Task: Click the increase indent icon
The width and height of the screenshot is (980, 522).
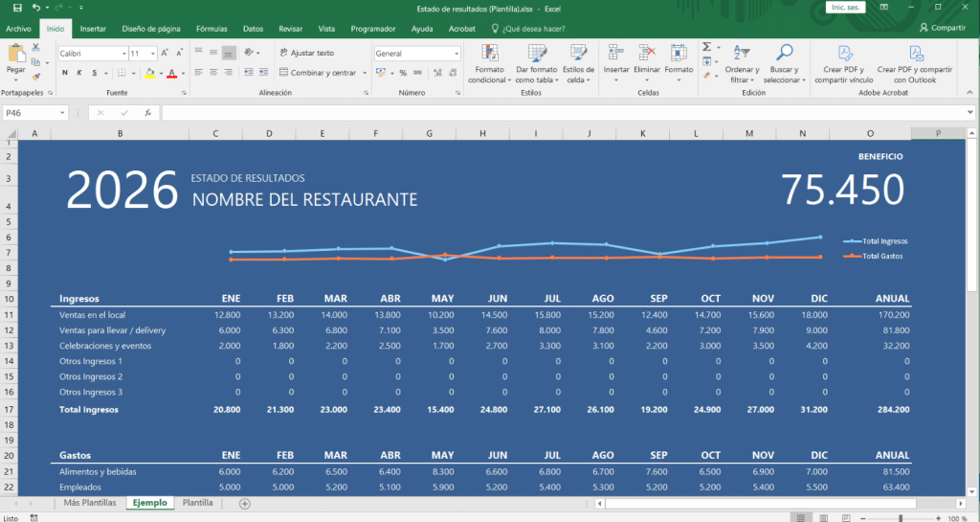Action: tap(264, 73)
